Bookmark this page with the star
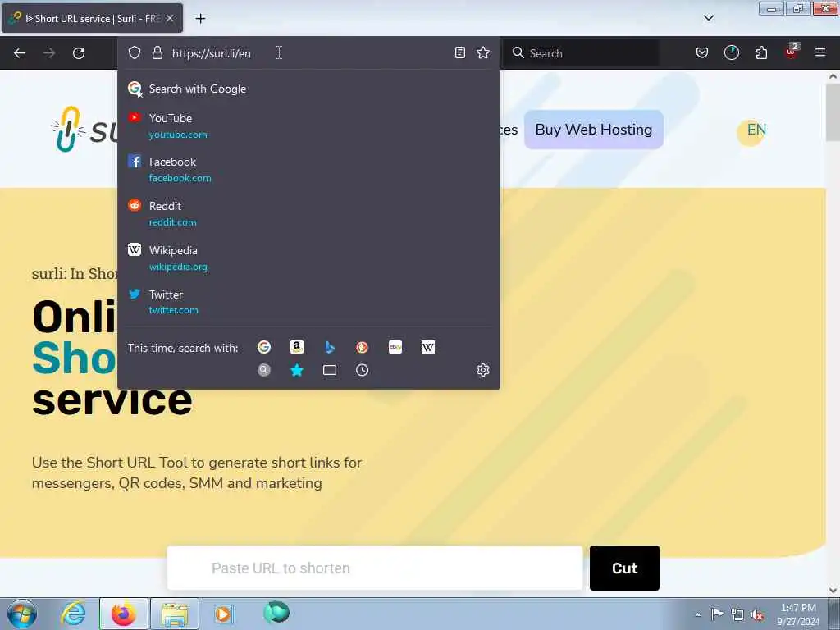This screenshot has height=630, width=840. coord(483,52)
